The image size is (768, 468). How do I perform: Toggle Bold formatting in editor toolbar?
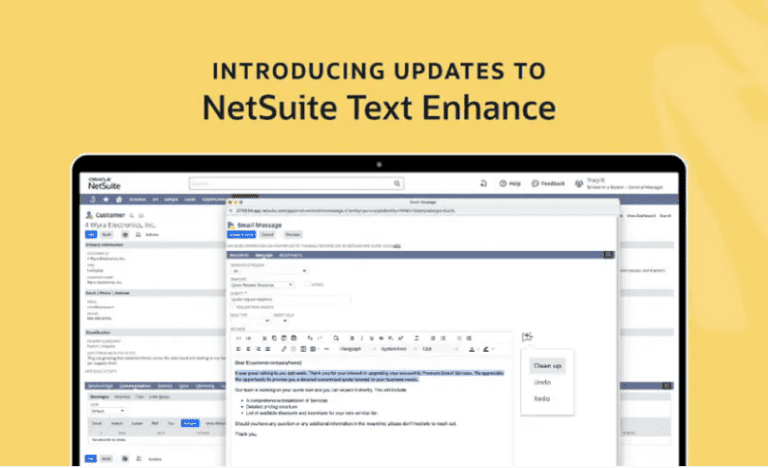352,338
